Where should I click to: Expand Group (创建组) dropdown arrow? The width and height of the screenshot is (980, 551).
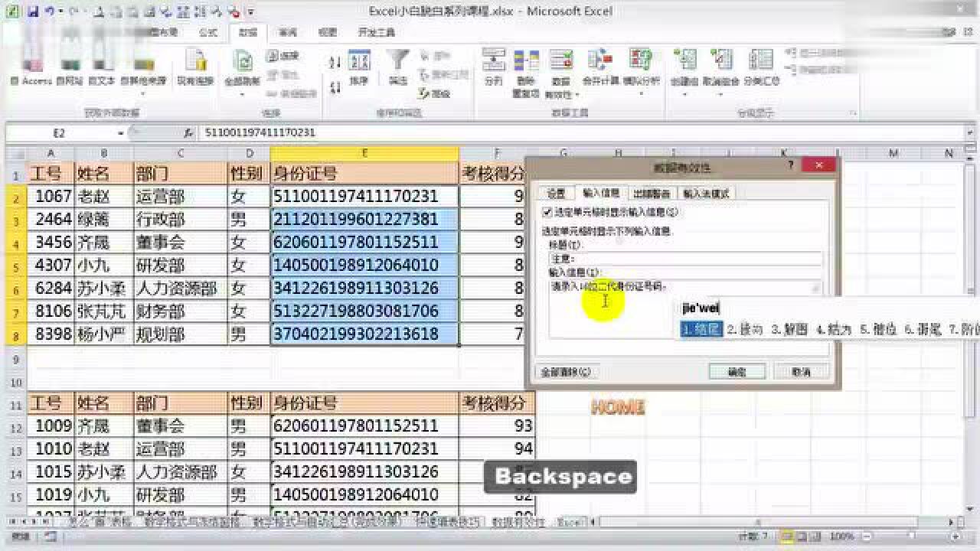[684, 93]
